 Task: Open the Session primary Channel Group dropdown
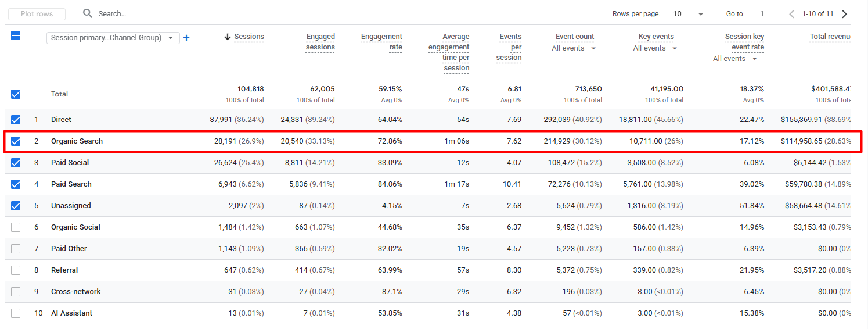coord(113,38)
